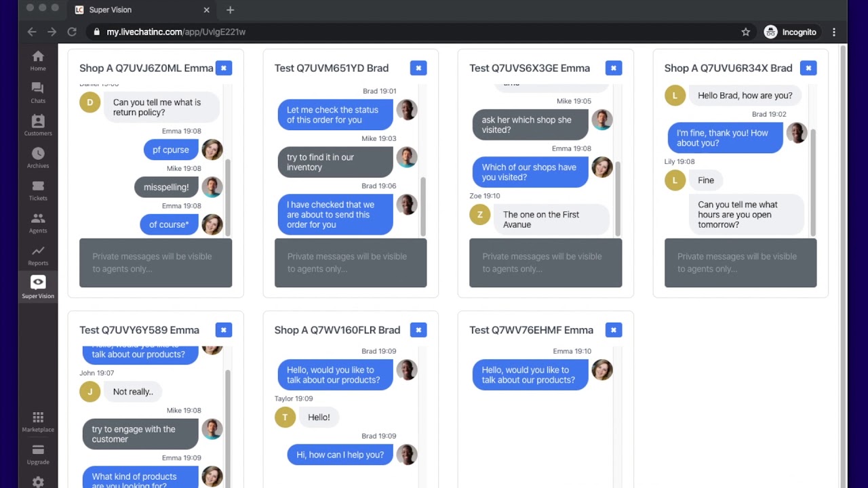Image resolution: width=868 pixels, height=488 pixels.
Task: Open the Home sidebar section
Action: click(38, 60)
